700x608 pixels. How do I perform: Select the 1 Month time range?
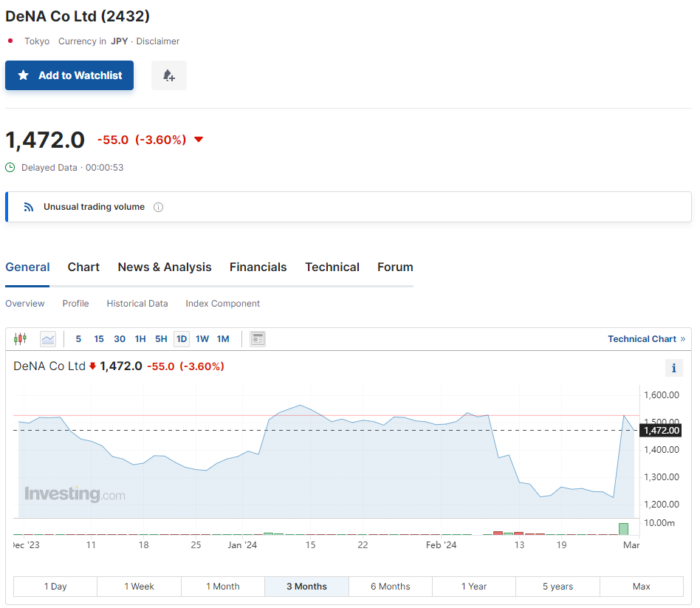223,586
